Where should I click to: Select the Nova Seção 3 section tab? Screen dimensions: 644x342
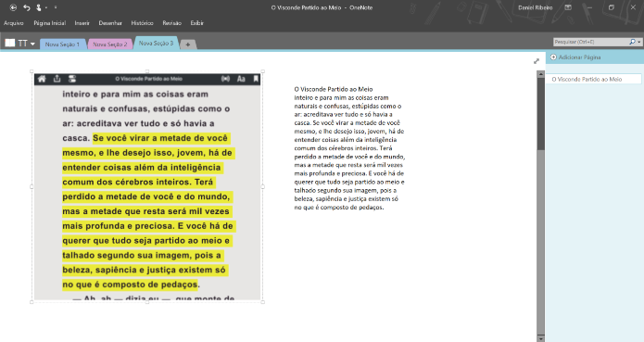coord(156,44)
